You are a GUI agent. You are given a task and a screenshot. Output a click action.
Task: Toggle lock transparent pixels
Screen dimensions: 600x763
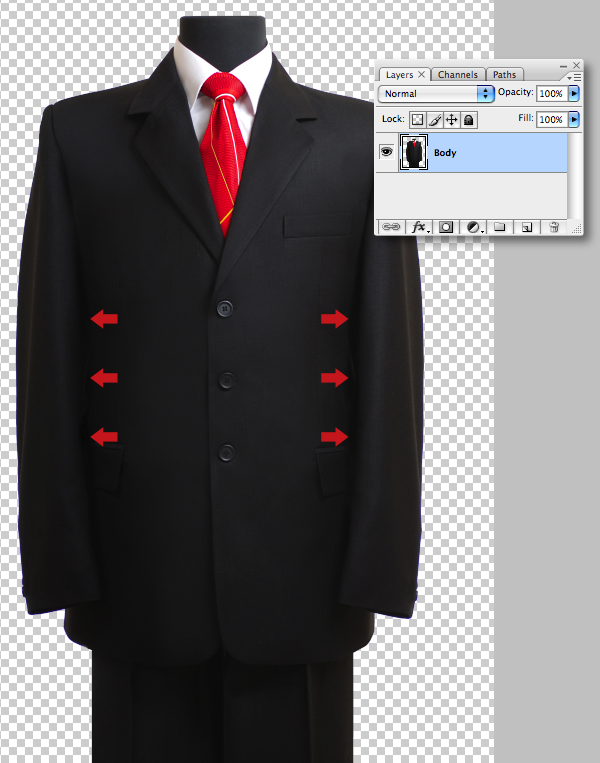[x=418, y=120]
